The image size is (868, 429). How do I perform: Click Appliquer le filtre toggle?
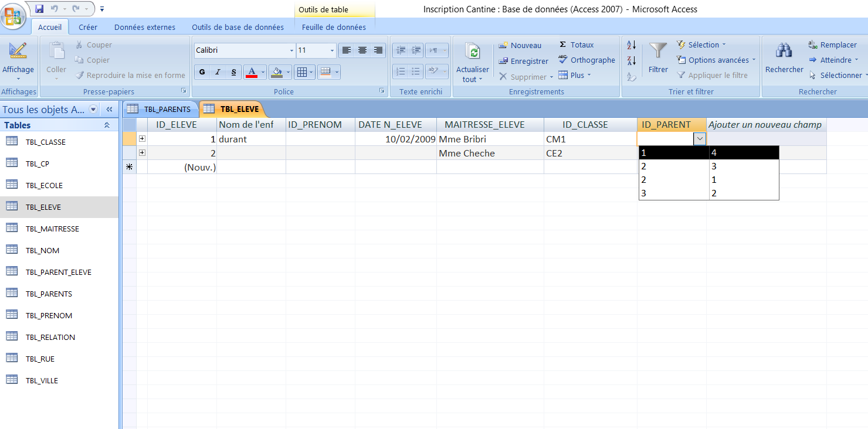[712, 75]
